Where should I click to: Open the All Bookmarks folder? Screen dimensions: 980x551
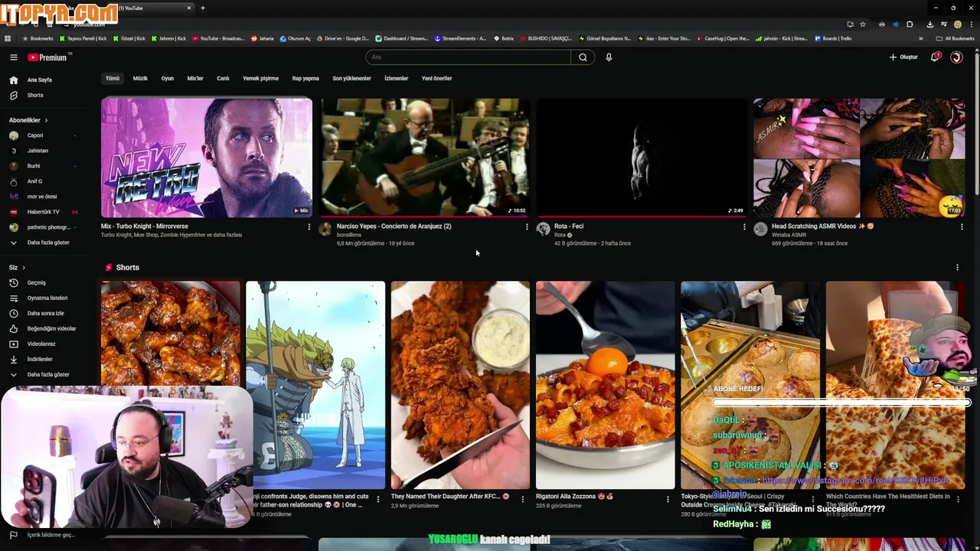tap(955, 38)
